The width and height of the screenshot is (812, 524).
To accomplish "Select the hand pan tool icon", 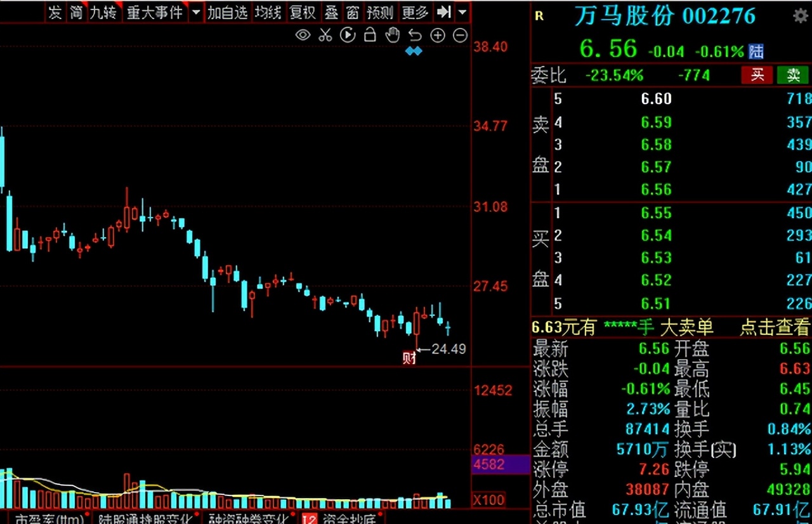I will (x=392, y=36).
